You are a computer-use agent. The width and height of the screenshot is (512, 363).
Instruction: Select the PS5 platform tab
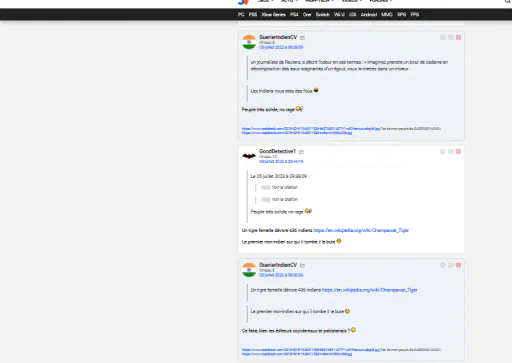pos(253,15)
